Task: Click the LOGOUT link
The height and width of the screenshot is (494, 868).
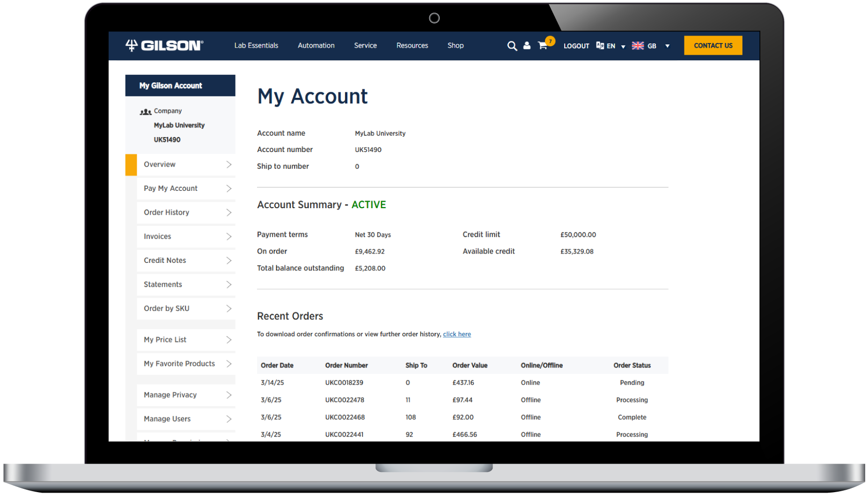Action: point(576,46)
